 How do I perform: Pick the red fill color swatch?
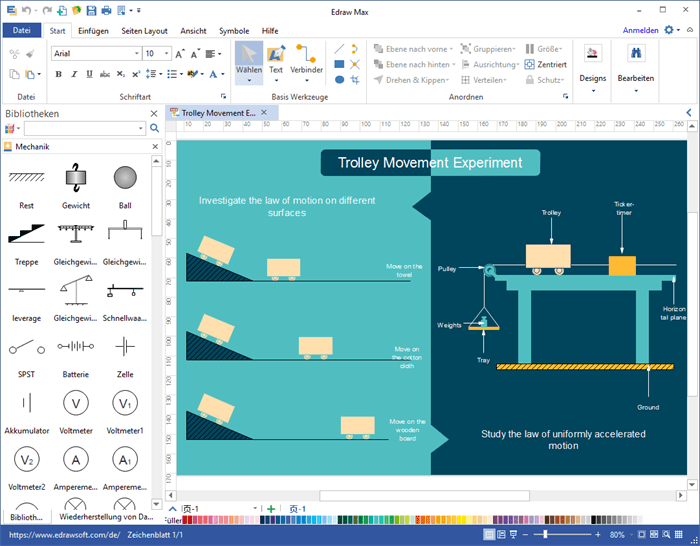185,520
